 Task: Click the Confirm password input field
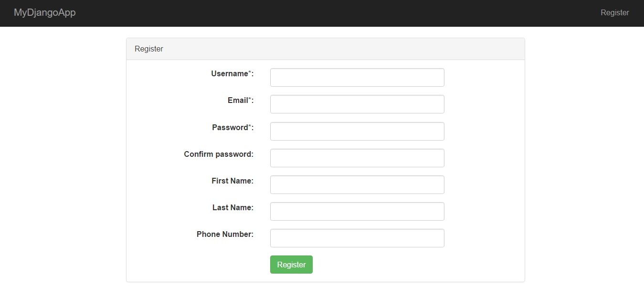pyautogui.click(x=357, y=158)
